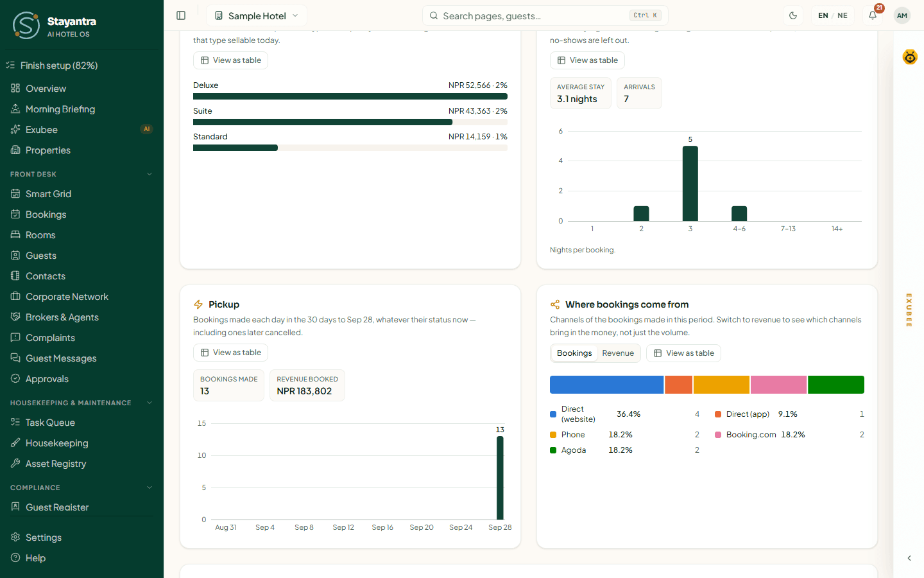The height and width of the screenshot is (578, 924).
Task: Open the AM user avatar menu
Action: [902, 15]
